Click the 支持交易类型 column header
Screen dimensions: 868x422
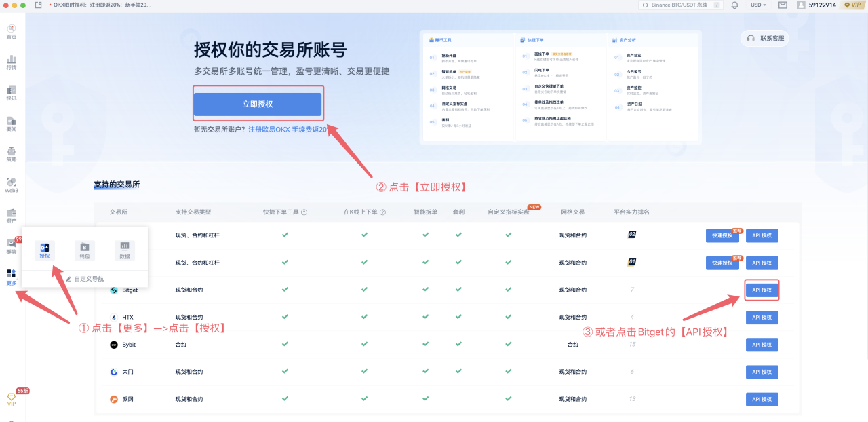[193, 212]
